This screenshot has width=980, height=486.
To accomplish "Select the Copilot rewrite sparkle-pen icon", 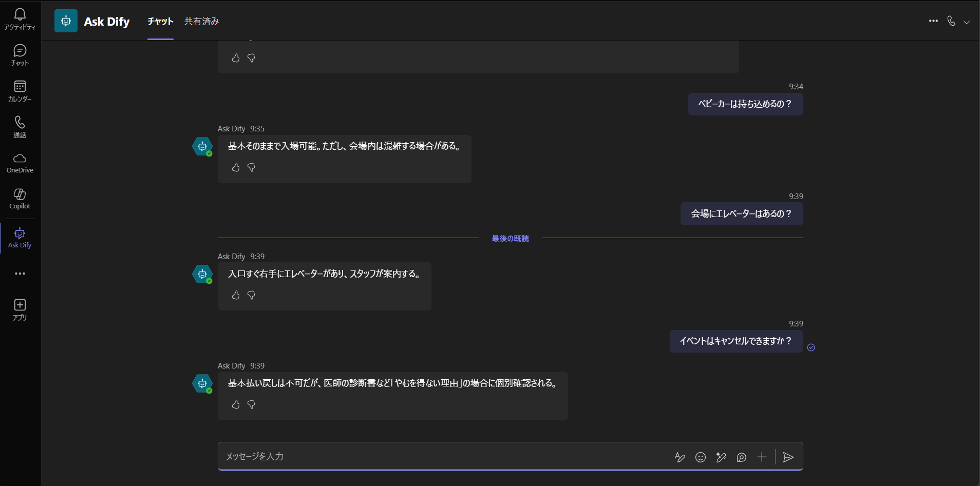I will coord(721,457).
